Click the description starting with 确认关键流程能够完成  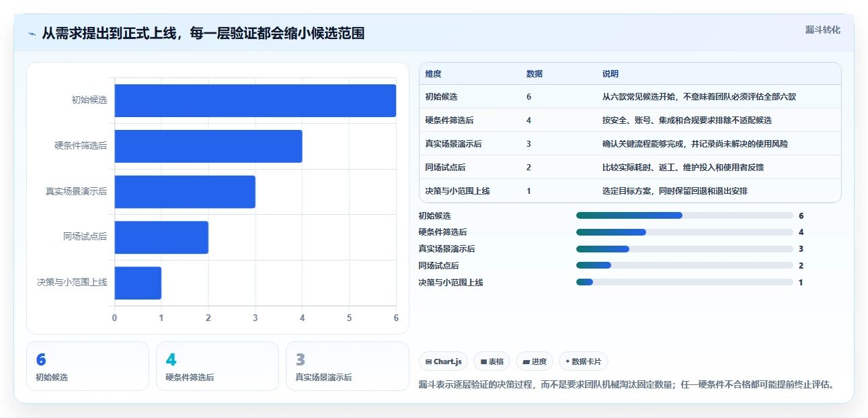(x=695, y=144)
